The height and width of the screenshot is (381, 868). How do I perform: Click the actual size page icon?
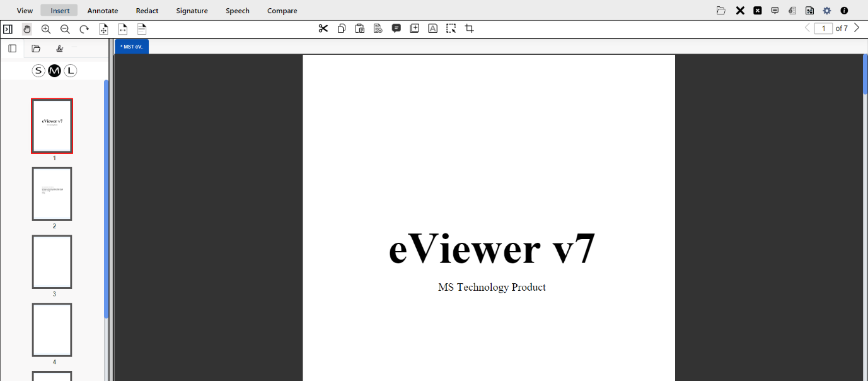point(142,29)
